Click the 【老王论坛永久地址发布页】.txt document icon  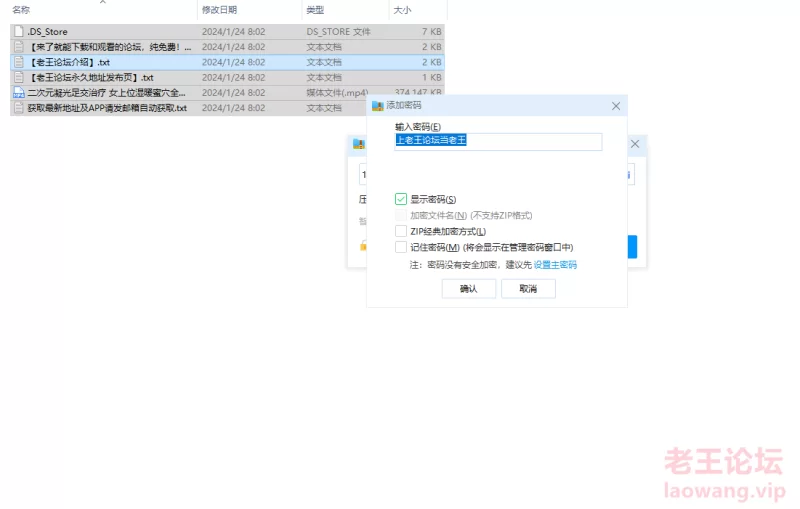coord(19,78)
